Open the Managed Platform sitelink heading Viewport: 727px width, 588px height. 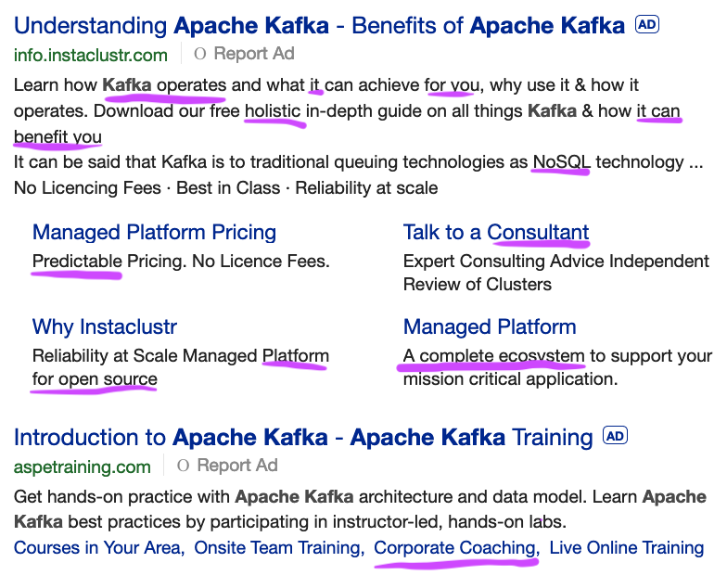[490, 326]
